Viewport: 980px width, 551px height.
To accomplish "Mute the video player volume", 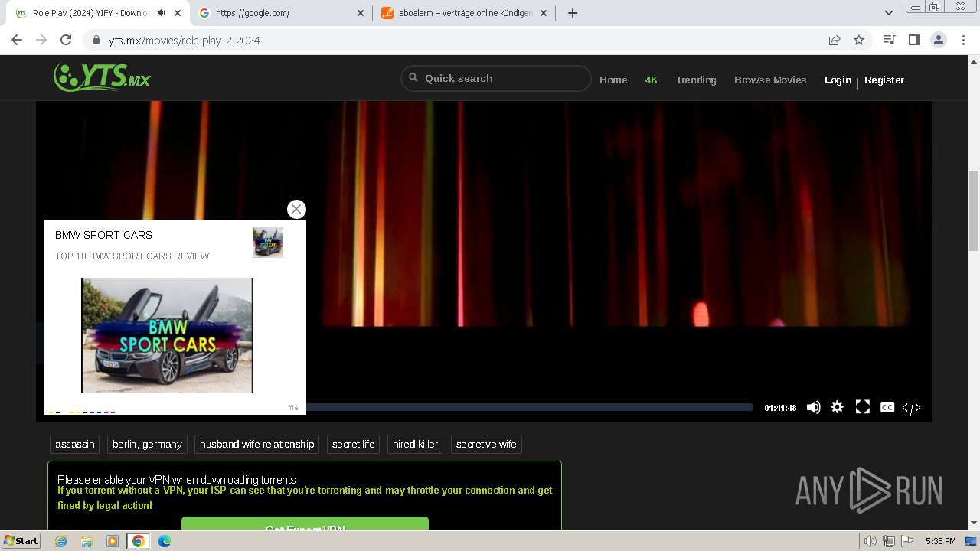I will (814, 407).
